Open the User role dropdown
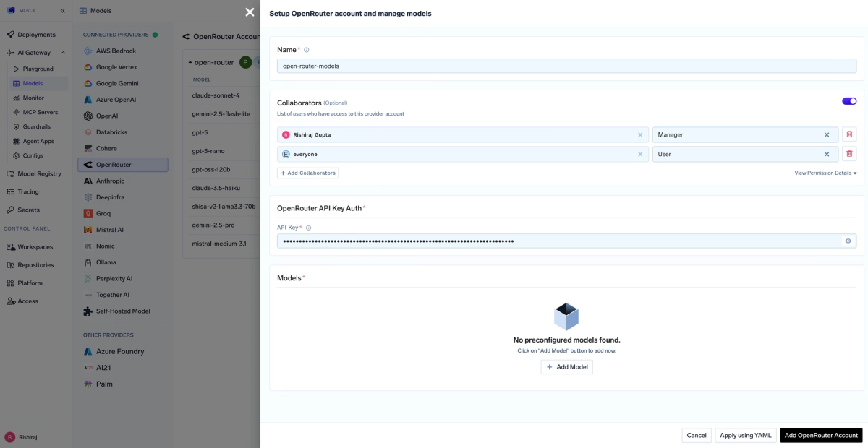Screen dimensions: 868x448 pos(745,154)
